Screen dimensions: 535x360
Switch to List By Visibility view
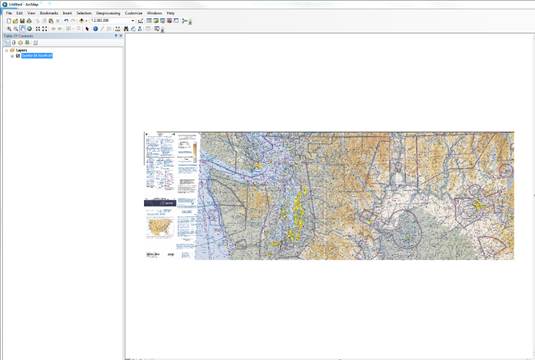coord(20,43)
